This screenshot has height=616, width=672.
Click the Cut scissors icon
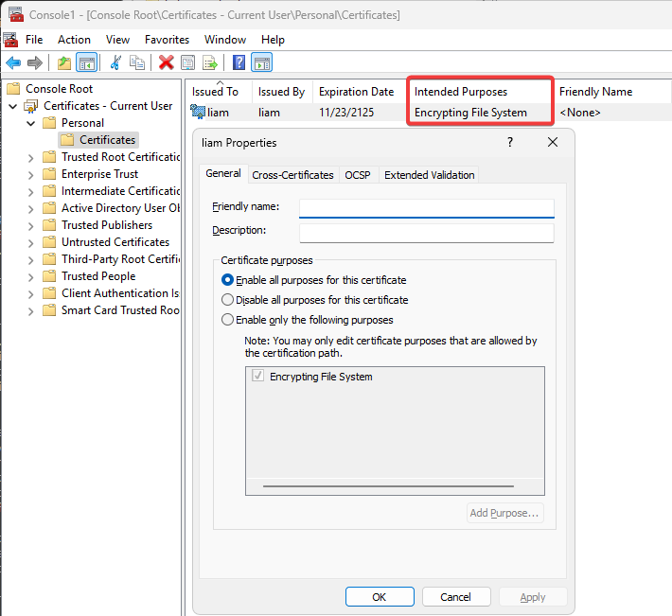click(x=115, y=62)
